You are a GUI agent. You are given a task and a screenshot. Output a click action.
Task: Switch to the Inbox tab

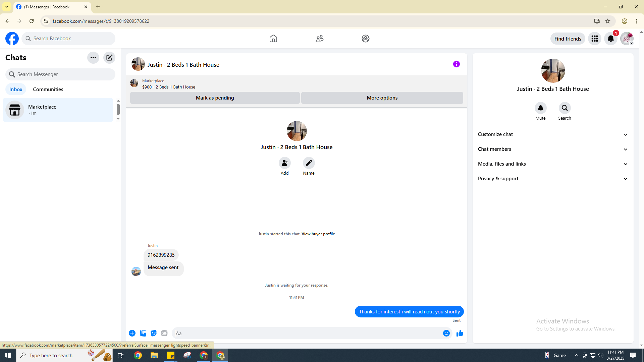click(16, 89)
